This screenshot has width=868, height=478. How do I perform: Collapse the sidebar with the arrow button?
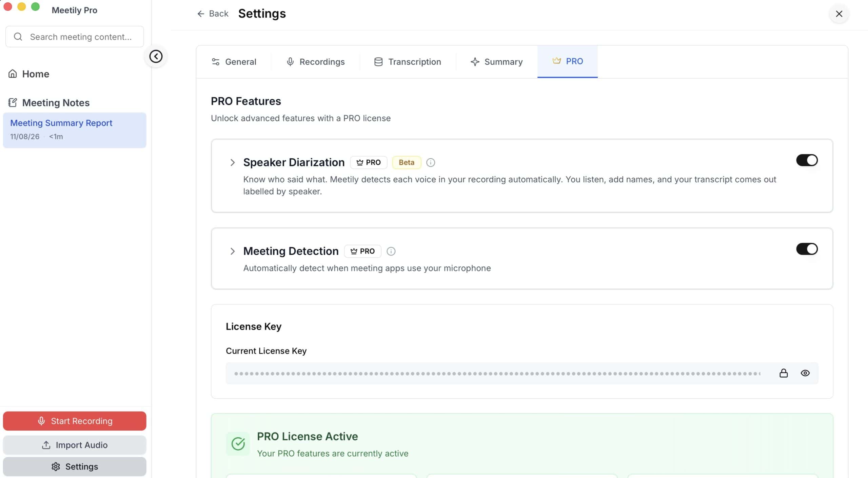pyautogui.click(x=156, y=56)
